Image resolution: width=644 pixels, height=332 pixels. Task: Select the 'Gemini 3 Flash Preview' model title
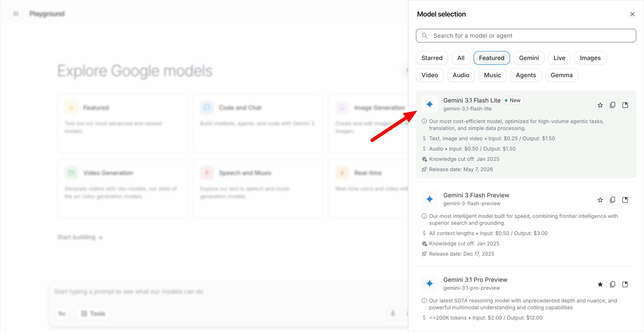[476, 195]
